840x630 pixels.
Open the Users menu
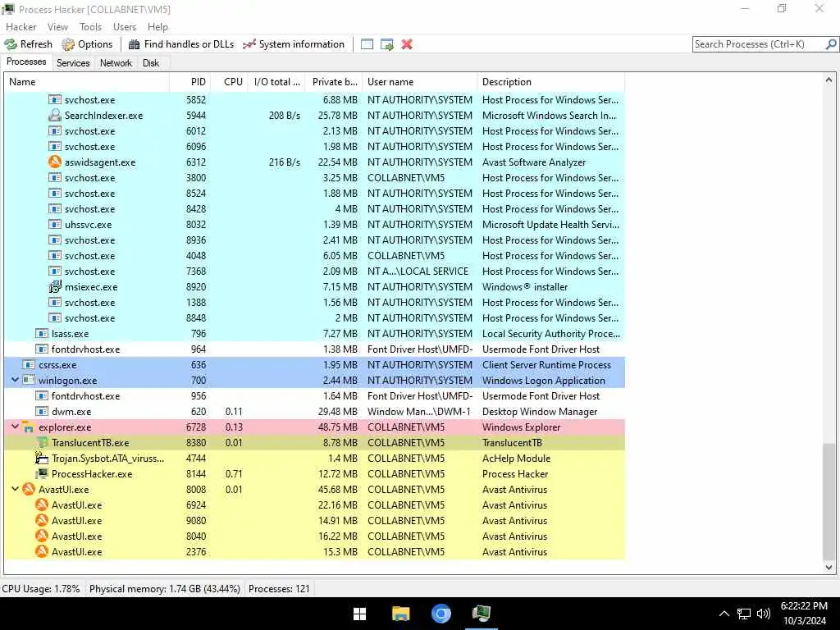point(125,27)
